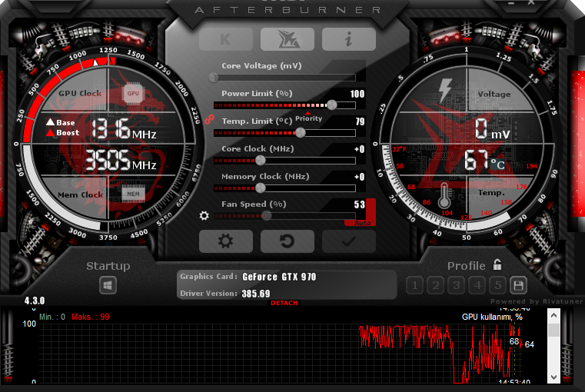585x392 pixels.
Task: Select profile slot 1
Action: point(414,286)
